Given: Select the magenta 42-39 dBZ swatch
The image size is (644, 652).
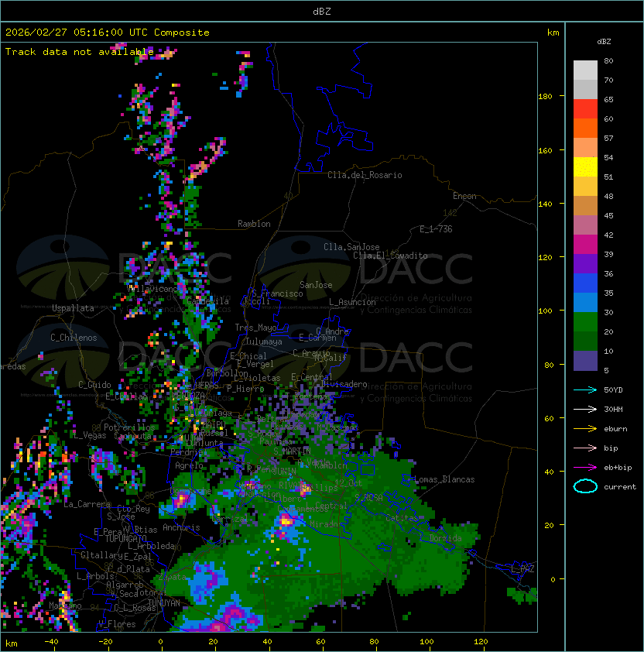Looking at the screenshot, I should tap(585, 245).
